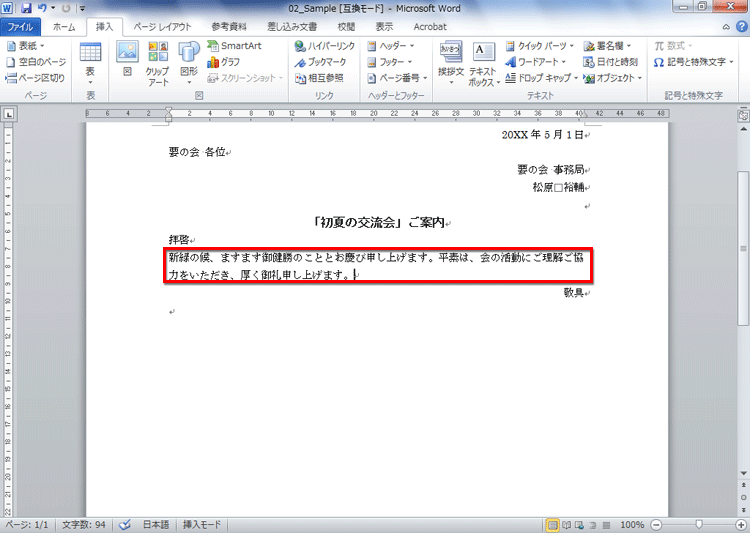Image resolution: width=750 pixels, height=533 pixels.
Task: Switch to the 校閲 review tab
Action: pos(346,27)
